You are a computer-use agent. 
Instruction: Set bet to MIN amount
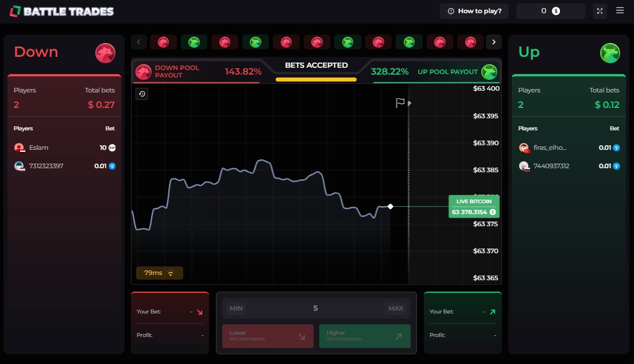(236, 308)
